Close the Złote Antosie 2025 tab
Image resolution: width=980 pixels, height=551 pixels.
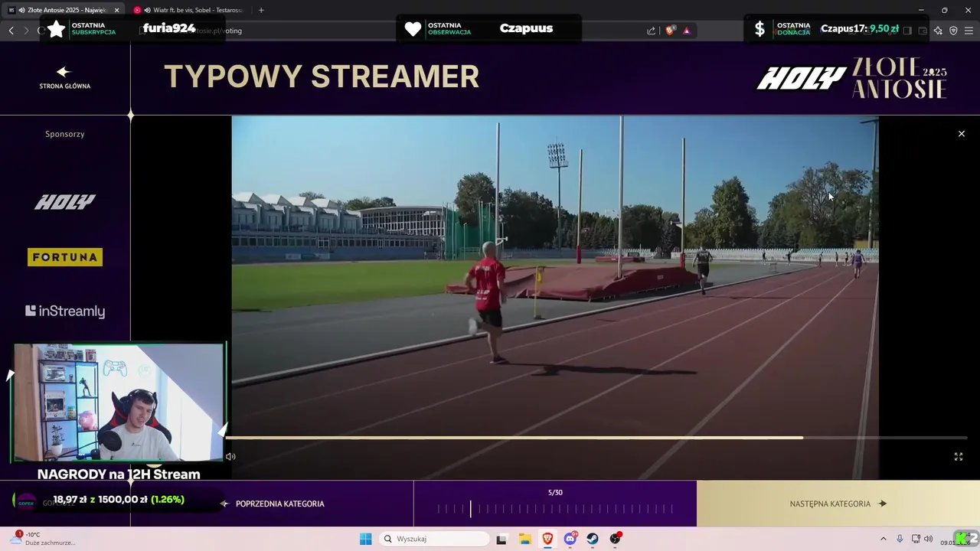(x=116, y=10)
